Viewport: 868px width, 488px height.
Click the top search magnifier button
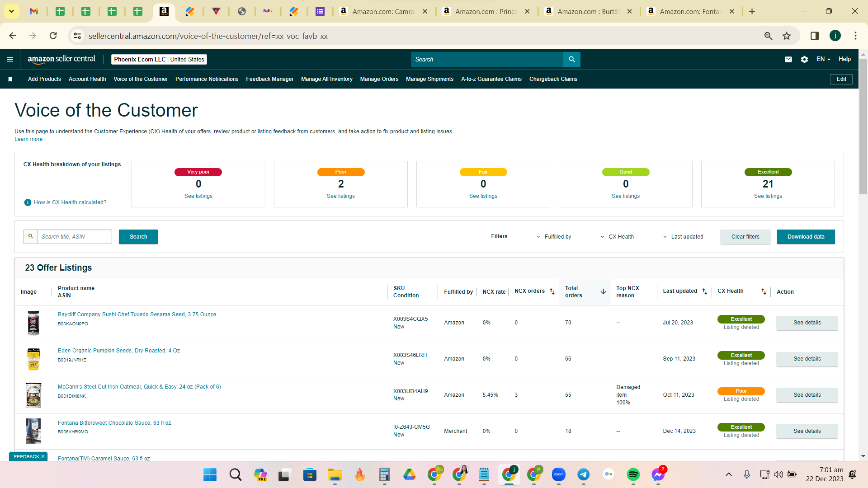pos(572,59)
